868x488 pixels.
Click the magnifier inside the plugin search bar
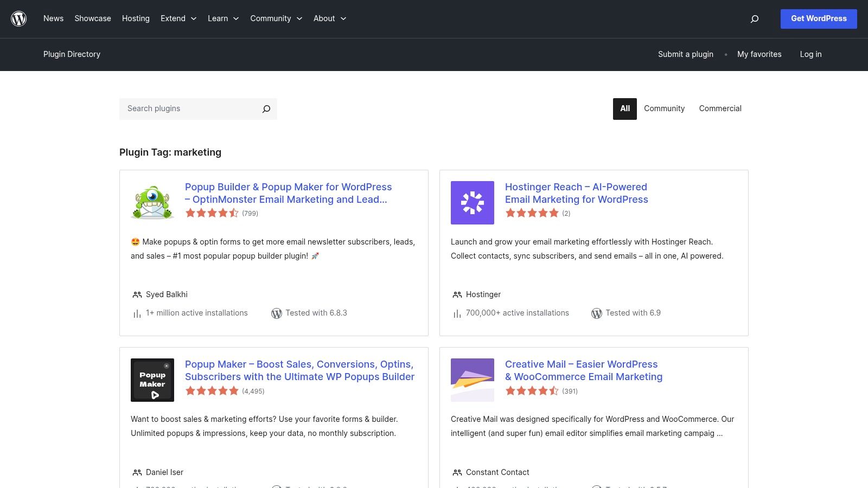tap(266, 108)
